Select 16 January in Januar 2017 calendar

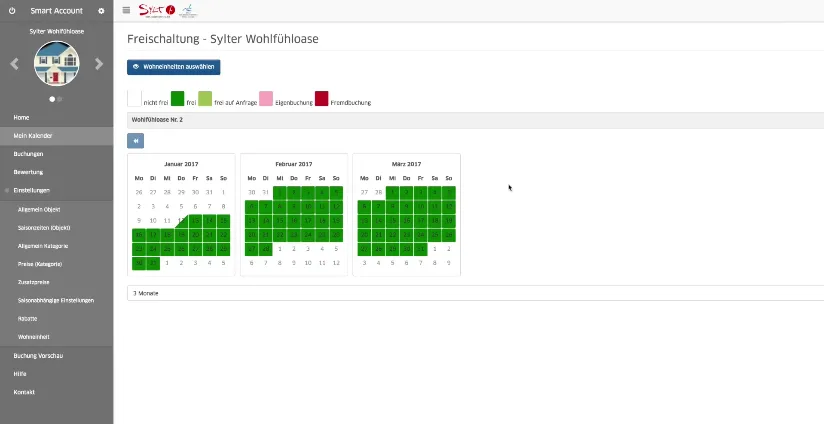139,235
